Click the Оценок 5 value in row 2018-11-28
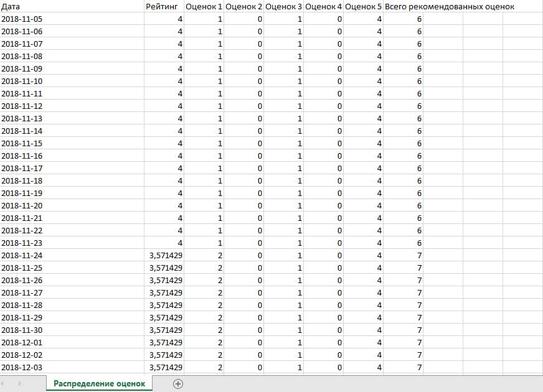The width and height of the screenshot is (543, 392). point(363,306)
